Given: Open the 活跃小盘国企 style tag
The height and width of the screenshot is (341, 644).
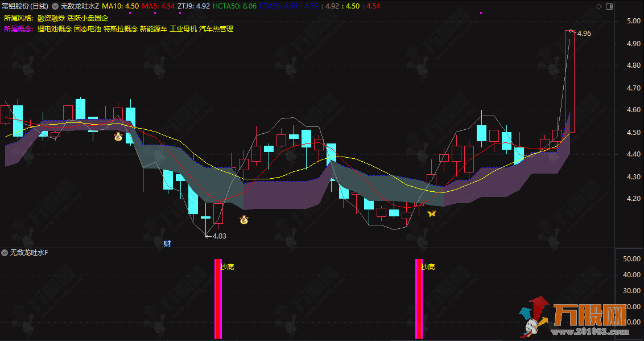Looking at the screenshot, I should pos(88,18).
